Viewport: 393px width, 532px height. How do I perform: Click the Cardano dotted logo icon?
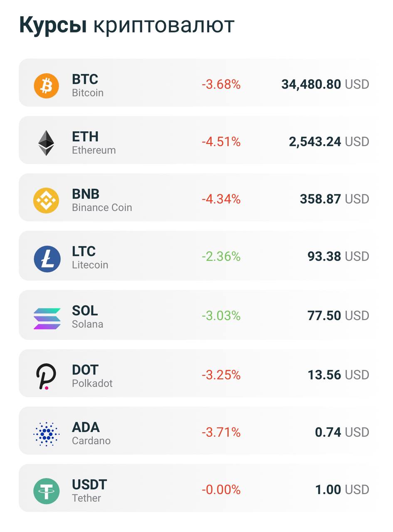[46, 433]
